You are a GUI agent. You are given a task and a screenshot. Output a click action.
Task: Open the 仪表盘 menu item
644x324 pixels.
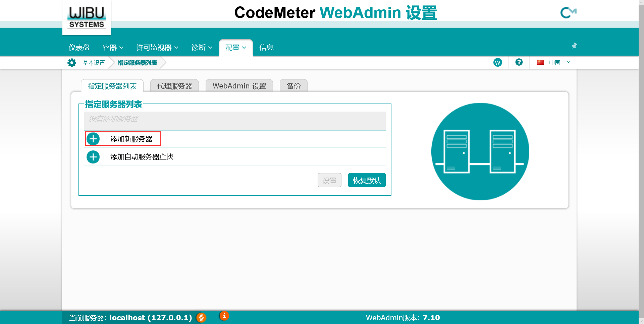tap(79, 48)
